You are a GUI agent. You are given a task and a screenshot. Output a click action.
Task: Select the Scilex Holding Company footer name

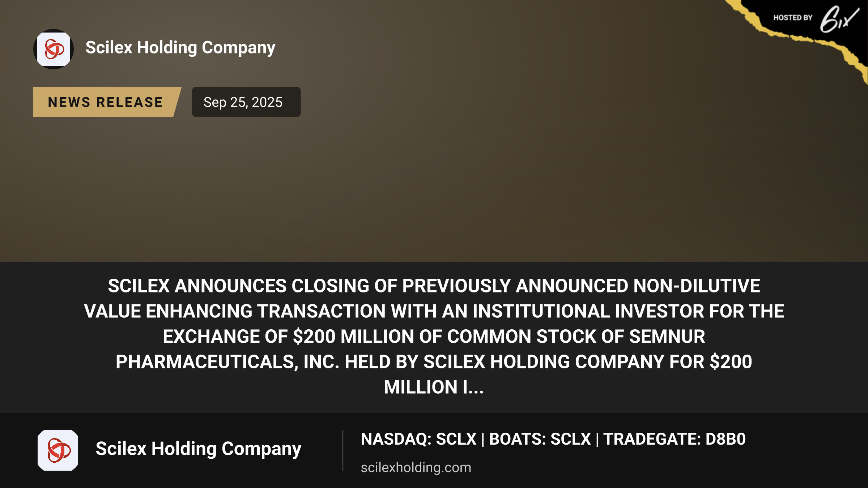click(x=198, y=449)
